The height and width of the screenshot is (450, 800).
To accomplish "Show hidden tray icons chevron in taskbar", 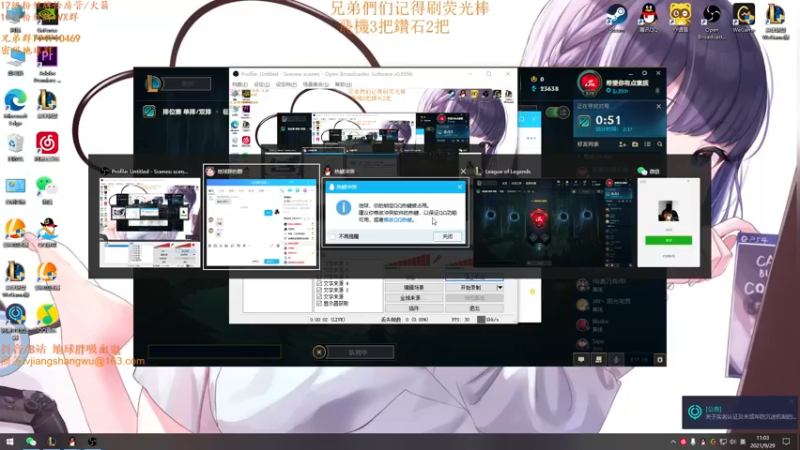I will [x=672, y=442].
